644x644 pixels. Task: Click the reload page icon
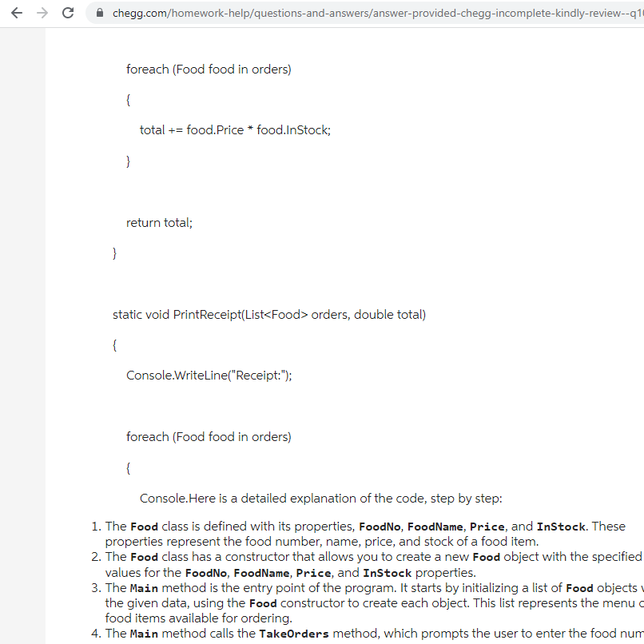pyautogui.click(x=68, y=13)
